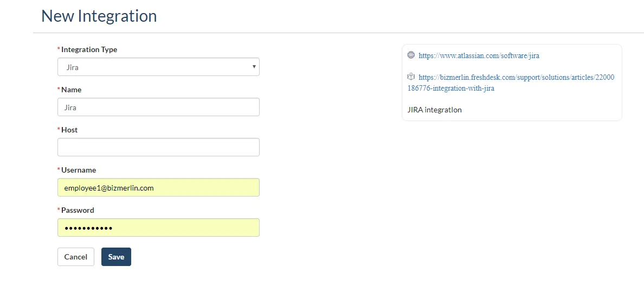Click the Password field with masked dots
The width and height of the screenshot is (644, 291).
158,227
